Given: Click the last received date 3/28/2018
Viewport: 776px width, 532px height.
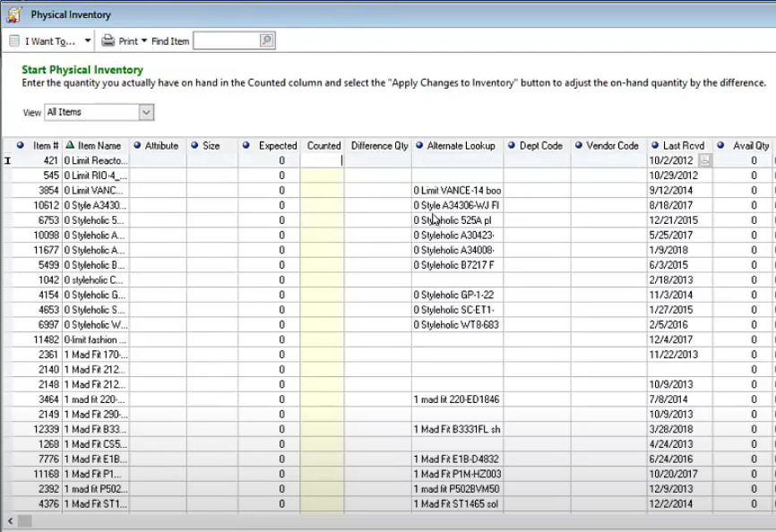Looking at the screenshot, I should pos(670,429).
